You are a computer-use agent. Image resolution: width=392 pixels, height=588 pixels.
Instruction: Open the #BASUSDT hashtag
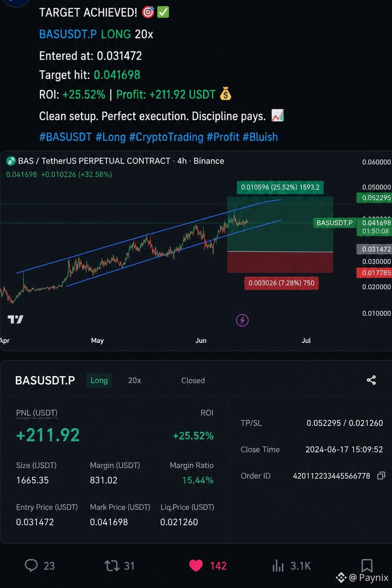[x=65, y=137]
